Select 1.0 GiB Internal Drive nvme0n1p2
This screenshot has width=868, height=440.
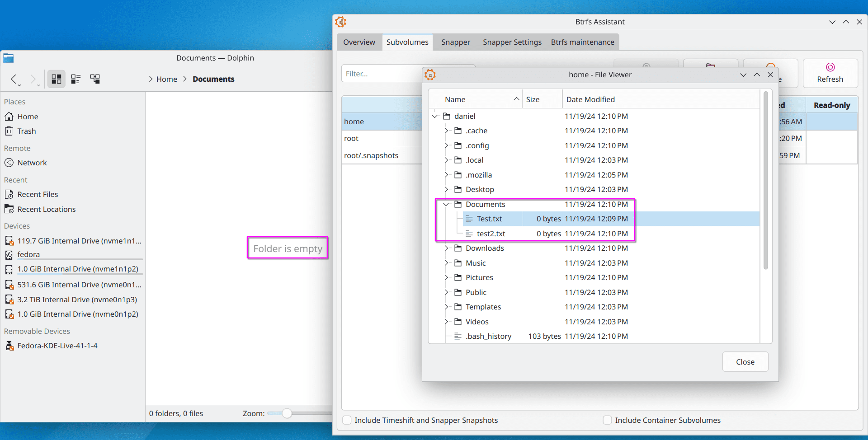(72, 314)
